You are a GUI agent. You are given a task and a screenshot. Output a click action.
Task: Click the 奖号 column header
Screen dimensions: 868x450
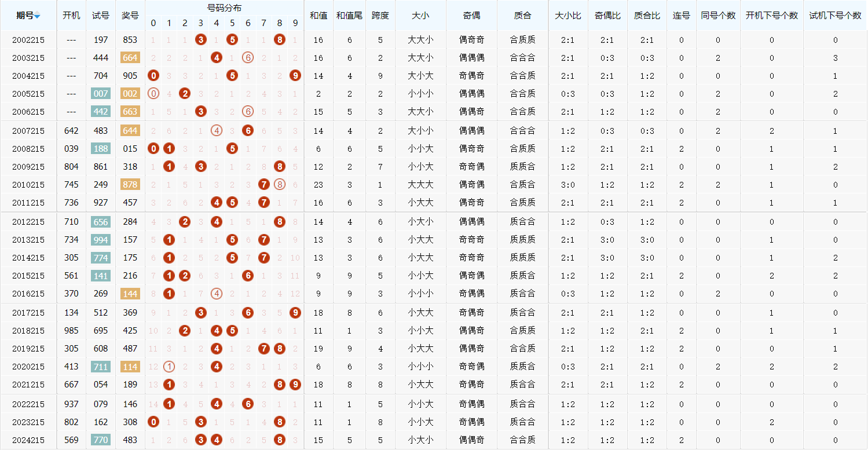click(130, 16)
